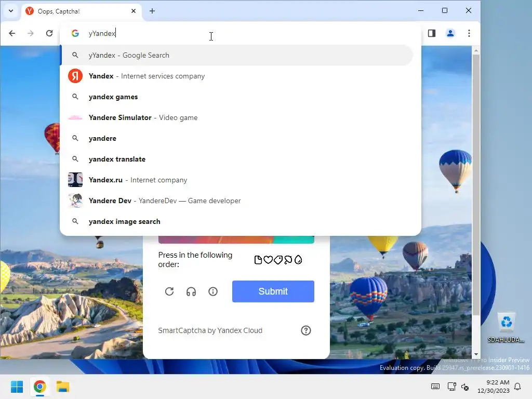Choose Yandex Internet services company suggestion
The height and width of the screenshot is (399, 532).
[x=236, y=76]
